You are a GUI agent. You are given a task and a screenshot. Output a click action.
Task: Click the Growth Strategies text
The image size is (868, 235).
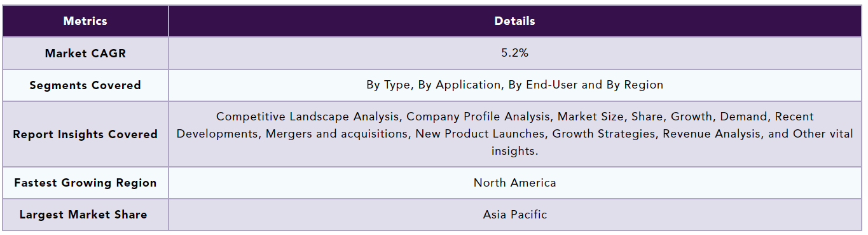605,134
